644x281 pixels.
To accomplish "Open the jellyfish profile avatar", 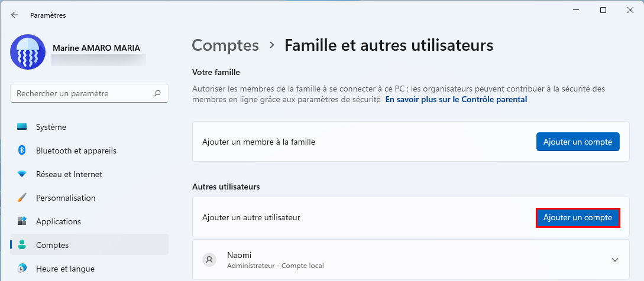I will coord(28,52).
